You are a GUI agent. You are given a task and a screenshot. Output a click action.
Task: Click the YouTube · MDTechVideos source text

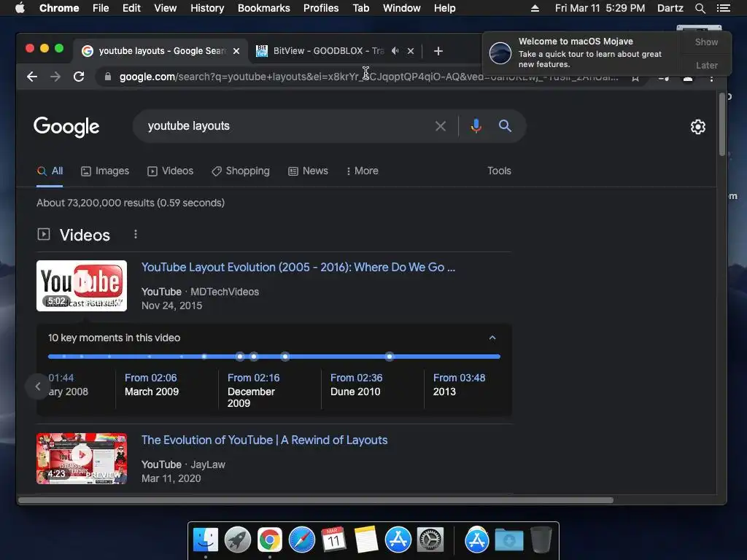200,292
